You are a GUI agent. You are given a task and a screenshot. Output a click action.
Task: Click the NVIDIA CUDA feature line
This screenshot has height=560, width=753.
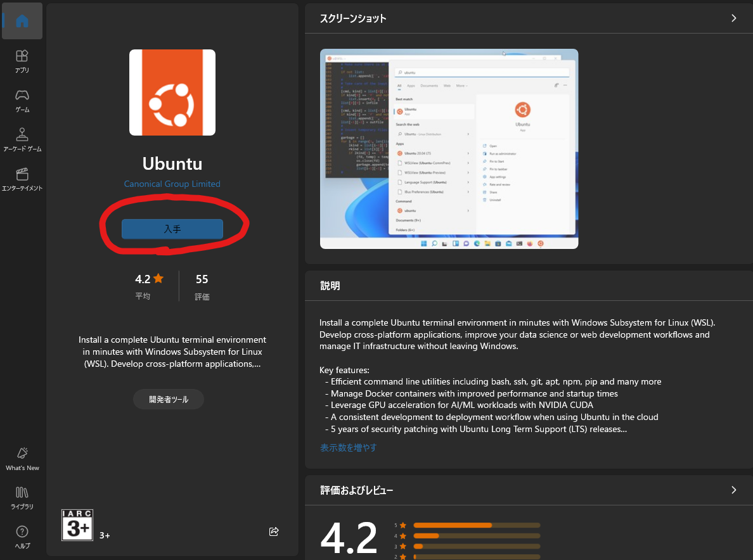point(459,405)
